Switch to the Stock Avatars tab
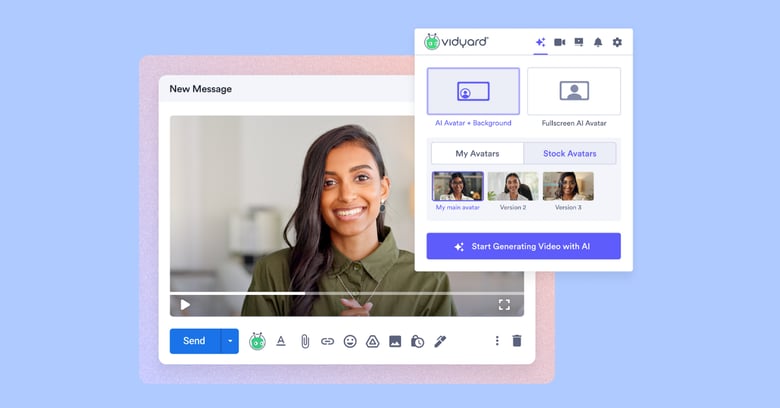Viewport: 780px width, 408px height. coord(569,153)
